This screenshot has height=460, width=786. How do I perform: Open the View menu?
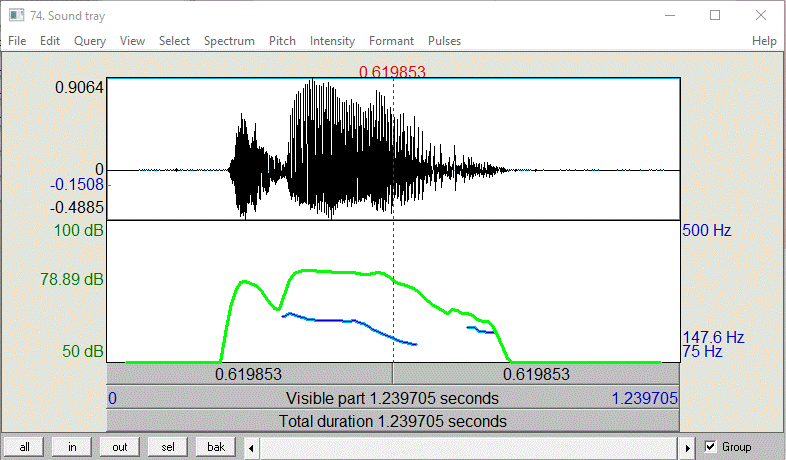pyautogui.click(x=132, y=41)
